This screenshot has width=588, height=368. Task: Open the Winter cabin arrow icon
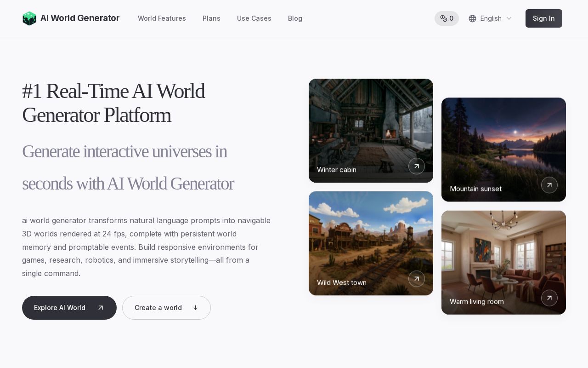pyautogui.click(x=417, y=166)
